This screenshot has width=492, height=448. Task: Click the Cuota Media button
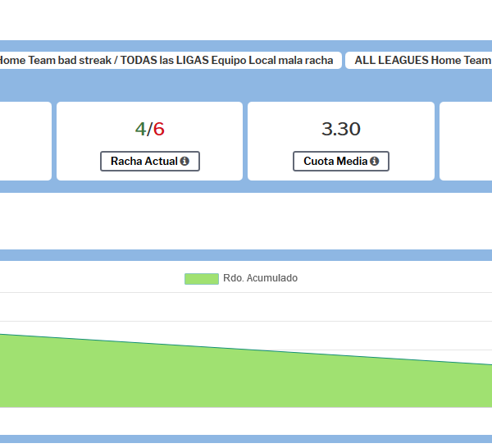click(x=341, y=162)
